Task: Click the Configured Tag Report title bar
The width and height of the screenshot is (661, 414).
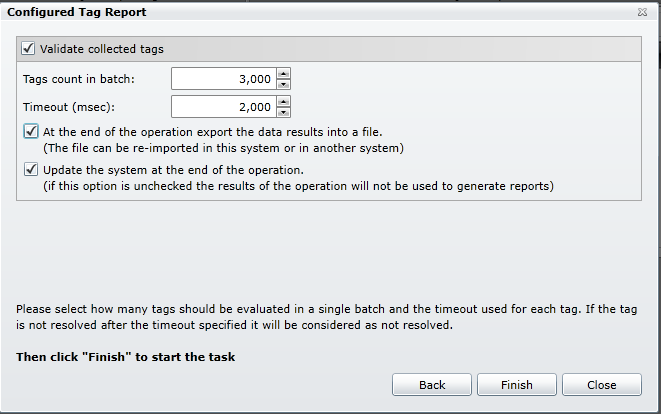Action: (x=300, y=12)
